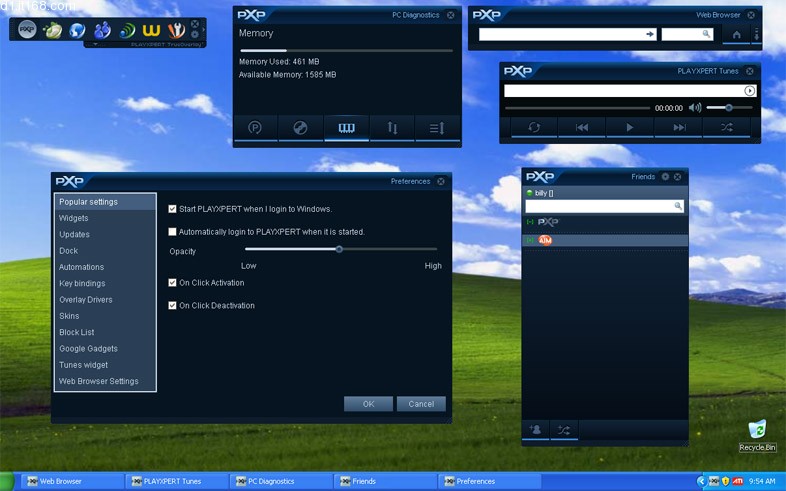
Task: Expand the dock's right arrow chevron
Action: tap(203, 30)
